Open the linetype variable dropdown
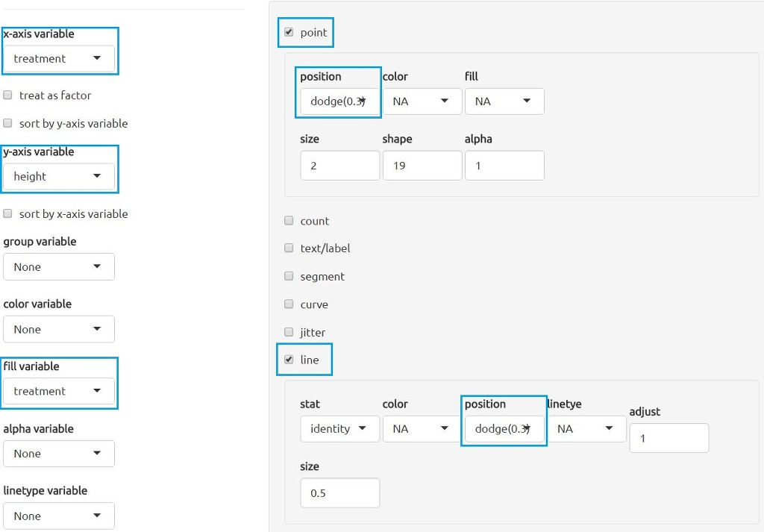This screenshot has height=532, width=764. point(59,516)
